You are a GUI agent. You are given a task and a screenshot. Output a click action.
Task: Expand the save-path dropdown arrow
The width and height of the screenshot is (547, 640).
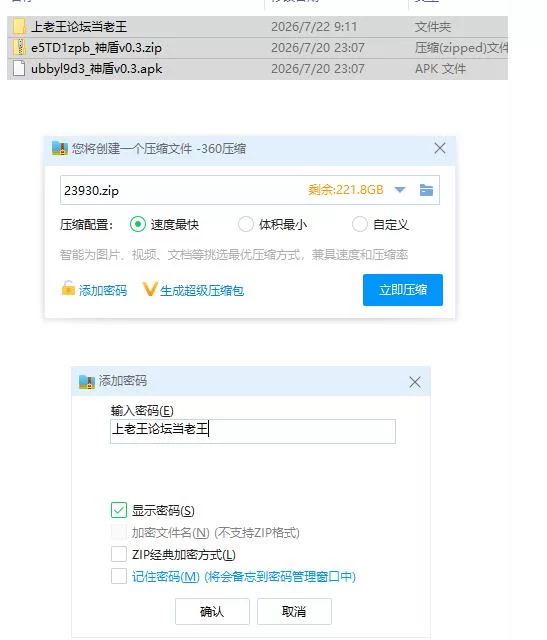pyautogui.click(x=400, y=190)
